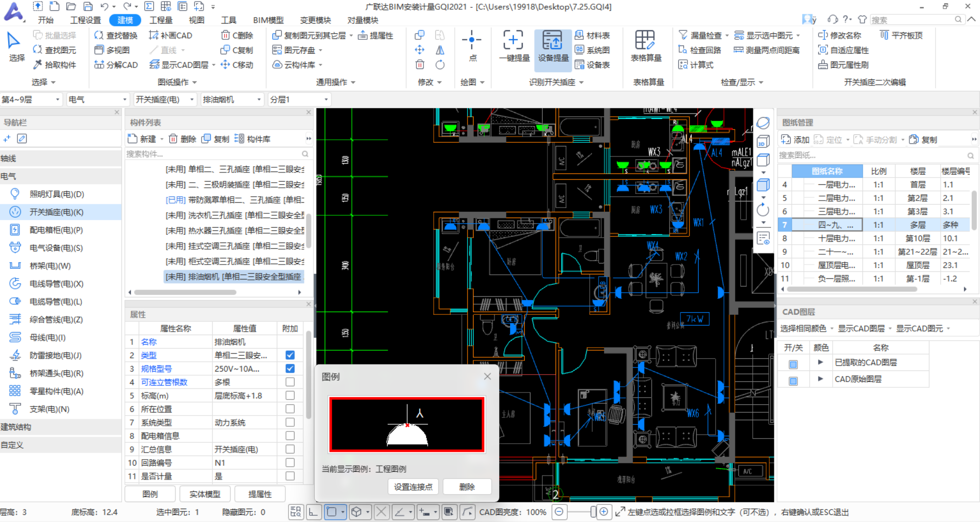Click the 图元属性刷 tool
This screenshot has width=980, height=522.
click(x=843, y=65)
